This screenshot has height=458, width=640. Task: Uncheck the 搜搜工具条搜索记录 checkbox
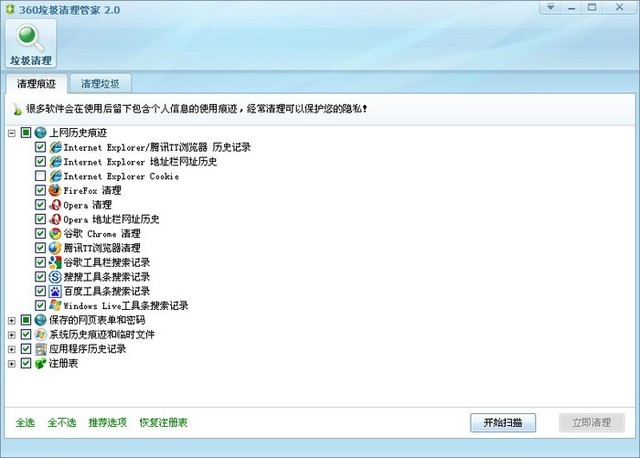click(40, 277)
